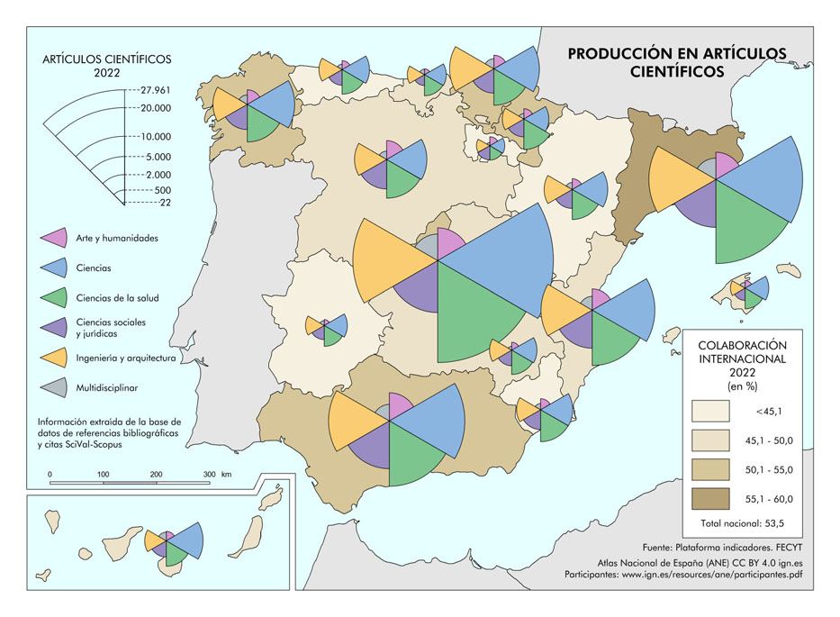Select the Canary Islands fan chart
The height and width of the screenshot is (617, 840).
[173, 542]
